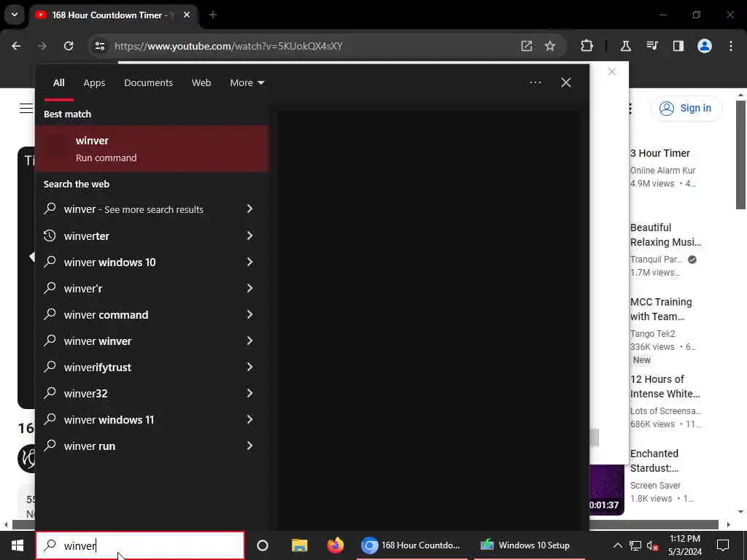Open the taskbar clock and date
This screenshot has height=560, width=747.
coord(684,545)
